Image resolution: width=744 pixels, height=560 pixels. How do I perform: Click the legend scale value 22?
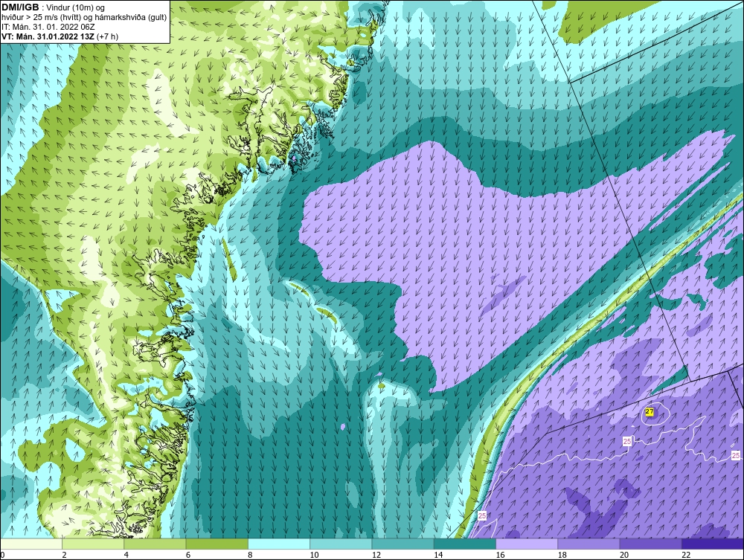[x=685, y=556]
